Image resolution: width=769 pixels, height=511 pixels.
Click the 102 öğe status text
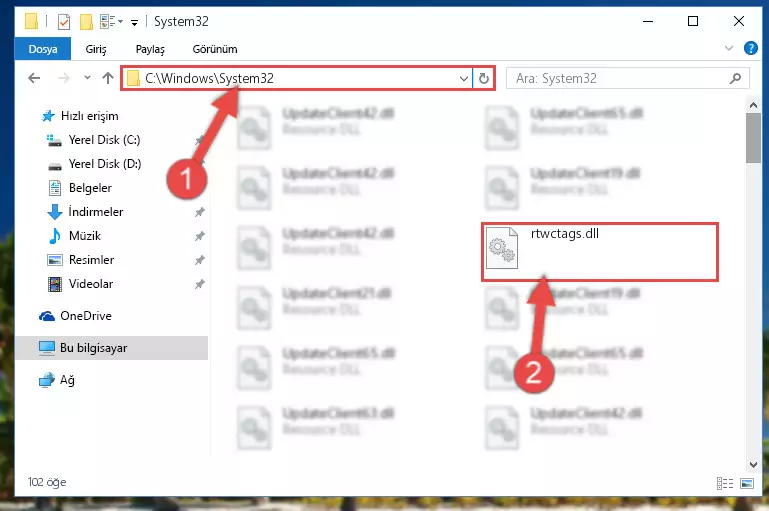[x=47, y=482]
